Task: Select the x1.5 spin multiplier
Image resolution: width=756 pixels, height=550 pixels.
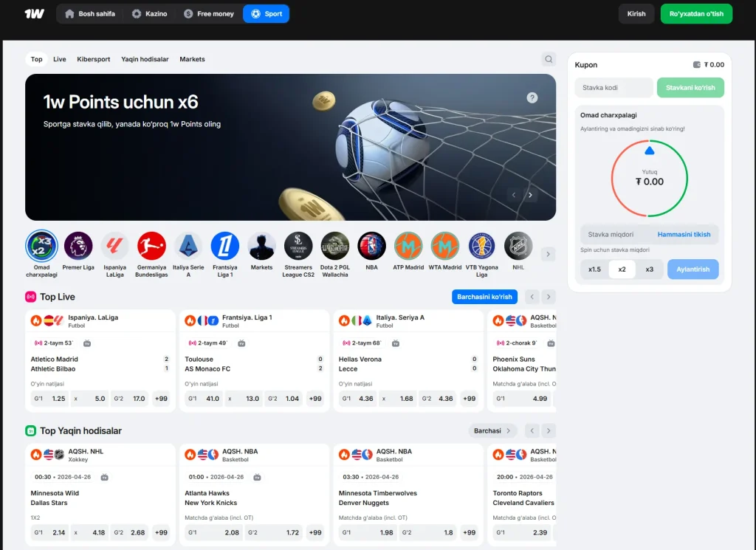Action: click(594, 269)
